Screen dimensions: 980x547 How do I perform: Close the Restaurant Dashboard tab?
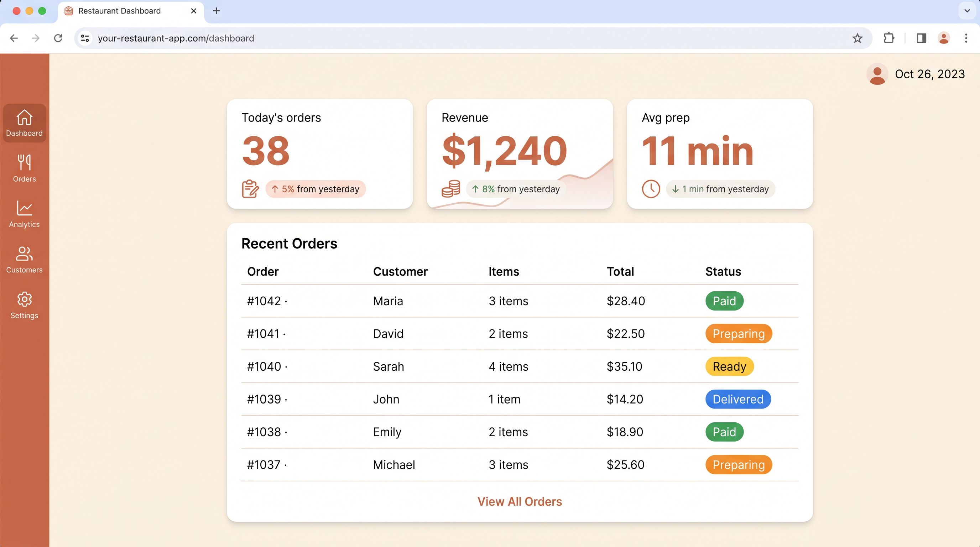[194, 11]
